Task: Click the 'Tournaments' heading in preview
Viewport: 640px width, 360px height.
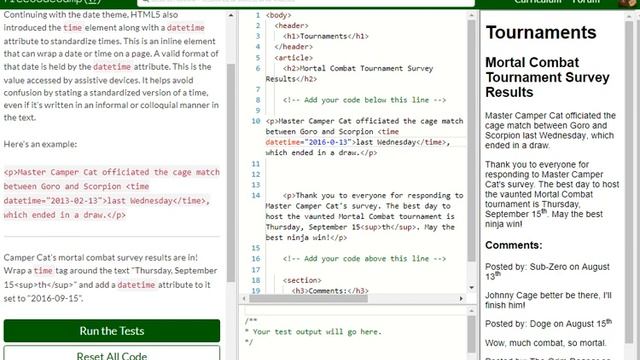Action: click(541, 33)
